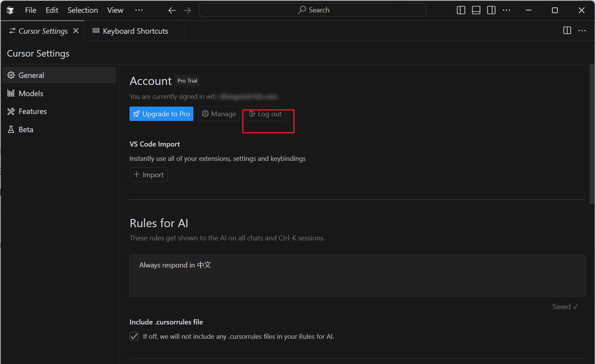Open the View menu
Screen dimensions: 595x364
(115, 10)
